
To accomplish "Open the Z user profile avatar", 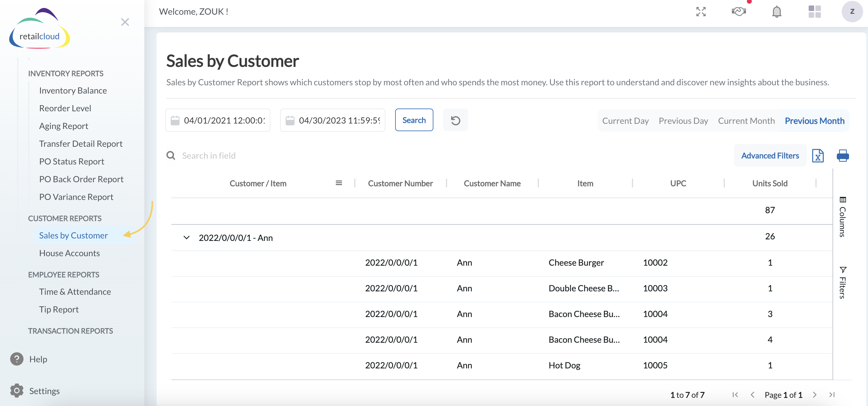I will (852, 12).
